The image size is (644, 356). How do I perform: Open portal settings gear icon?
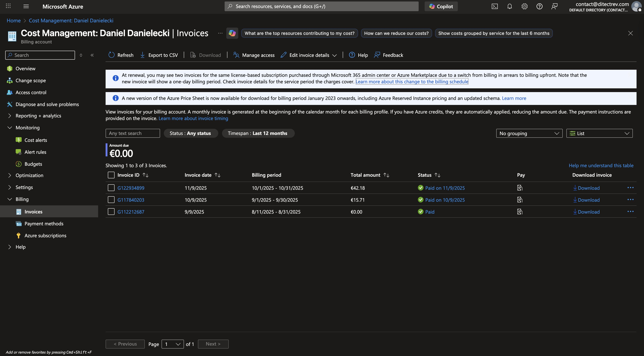(524, 7)
